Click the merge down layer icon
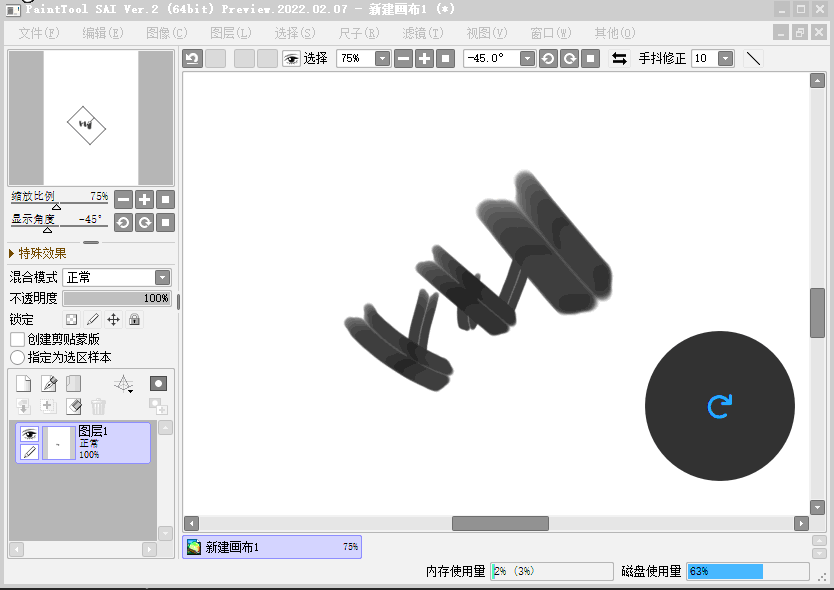Screen dimensions: 834x590 point(23,406)
